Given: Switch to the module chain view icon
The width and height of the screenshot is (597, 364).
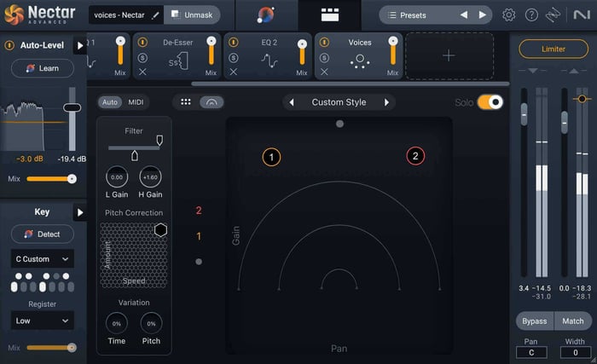Looking at the screenshot, I should 330,15.
